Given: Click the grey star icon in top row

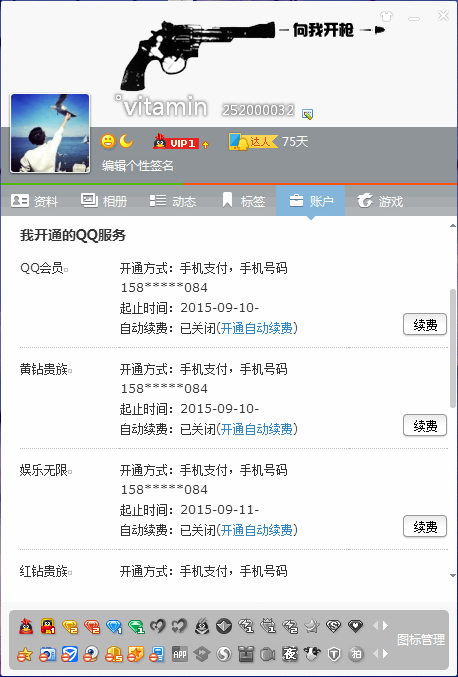Looking at the screenshot, I should (312, 626).
